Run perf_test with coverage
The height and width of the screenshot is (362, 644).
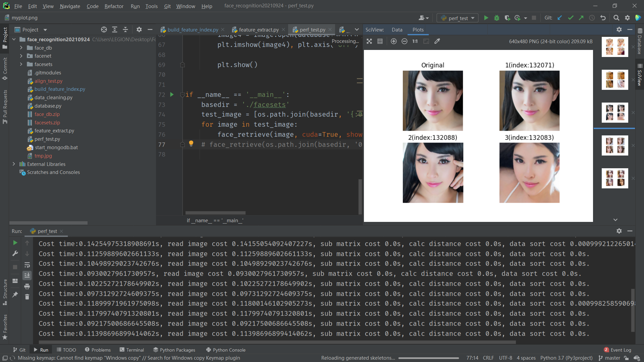pos(507,18)
